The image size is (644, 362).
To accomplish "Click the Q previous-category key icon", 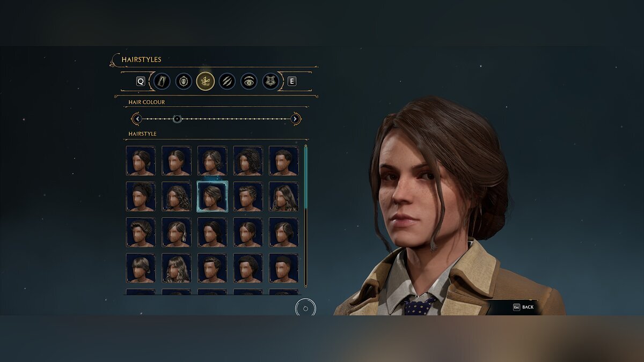I will pos(141,82).
